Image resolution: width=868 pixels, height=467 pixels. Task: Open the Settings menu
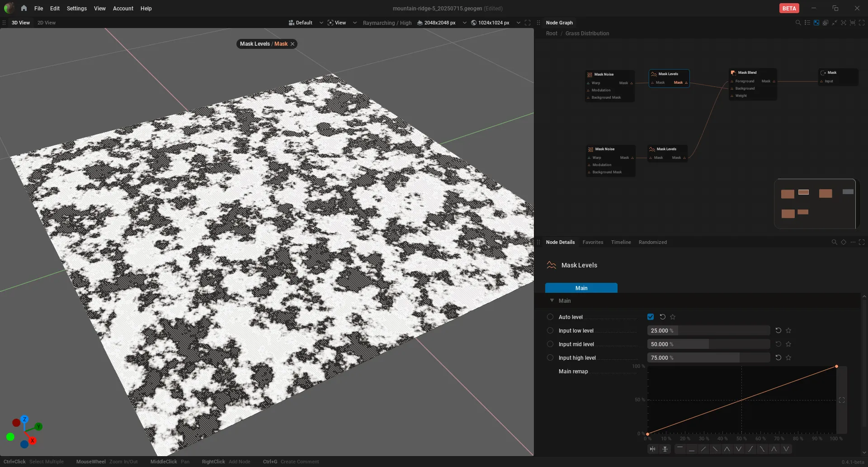point(77,8)
